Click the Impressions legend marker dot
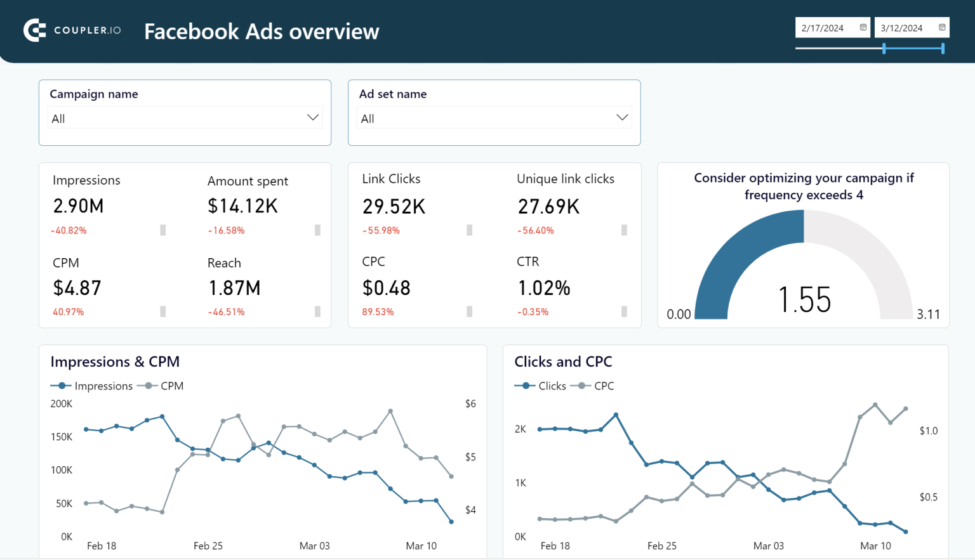 60,386
